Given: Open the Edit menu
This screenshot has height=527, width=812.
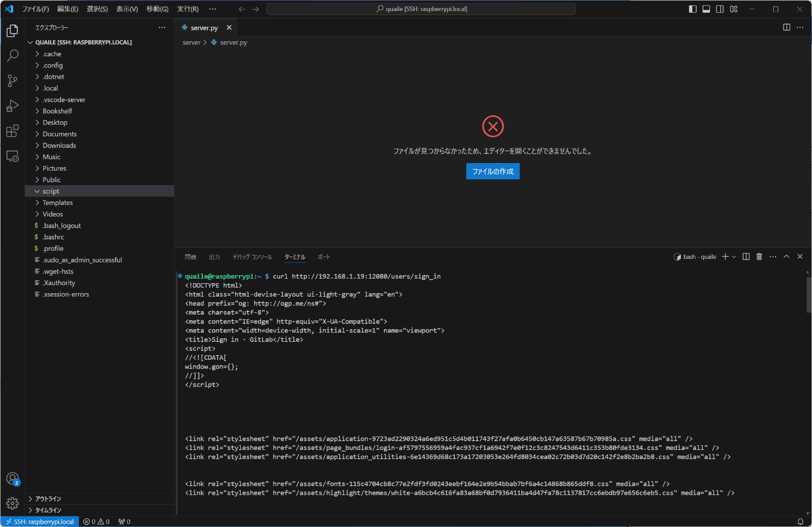Looking at the screenshot, I should [68, 9].
